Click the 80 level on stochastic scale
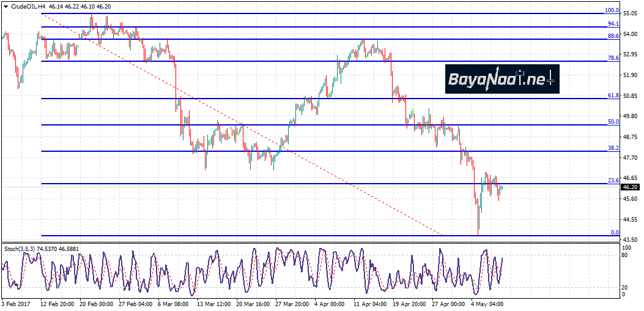 626,255
